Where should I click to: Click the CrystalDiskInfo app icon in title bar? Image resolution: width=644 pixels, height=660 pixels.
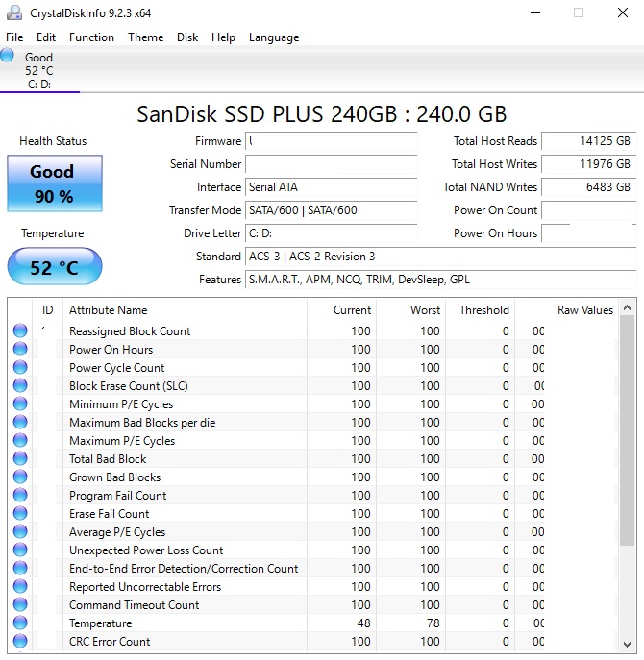pos(14,13)
